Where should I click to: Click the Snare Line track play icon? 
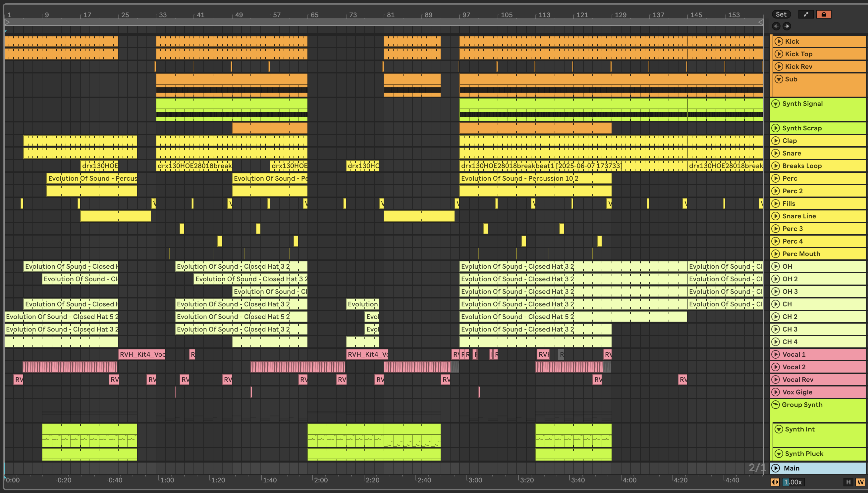[x=776, y=216]
